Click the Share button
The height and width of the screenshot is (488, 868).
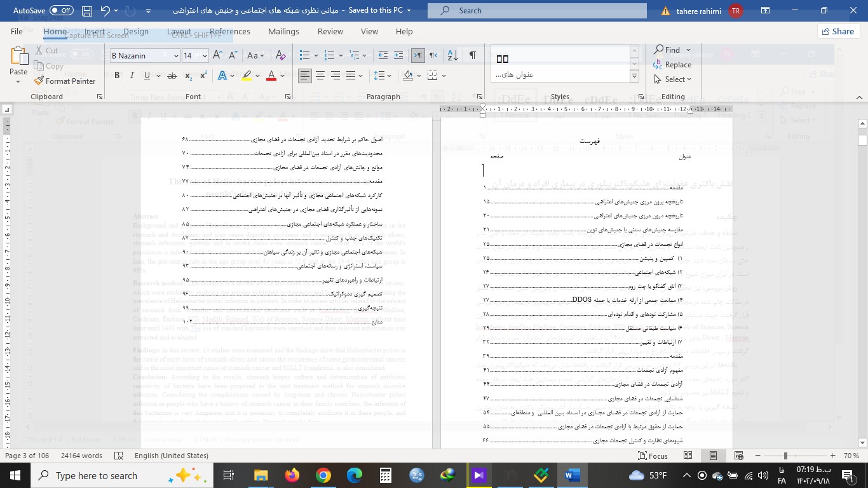[836, 31]
